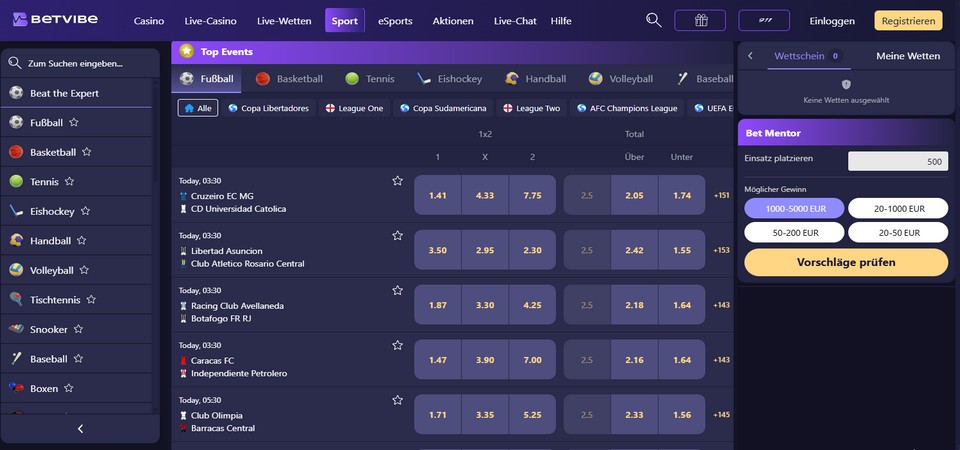The width and height of the screenshot is (960, 450).
Task: Select 50-200 EUR possible win
Action: click(x=794, y=233)
